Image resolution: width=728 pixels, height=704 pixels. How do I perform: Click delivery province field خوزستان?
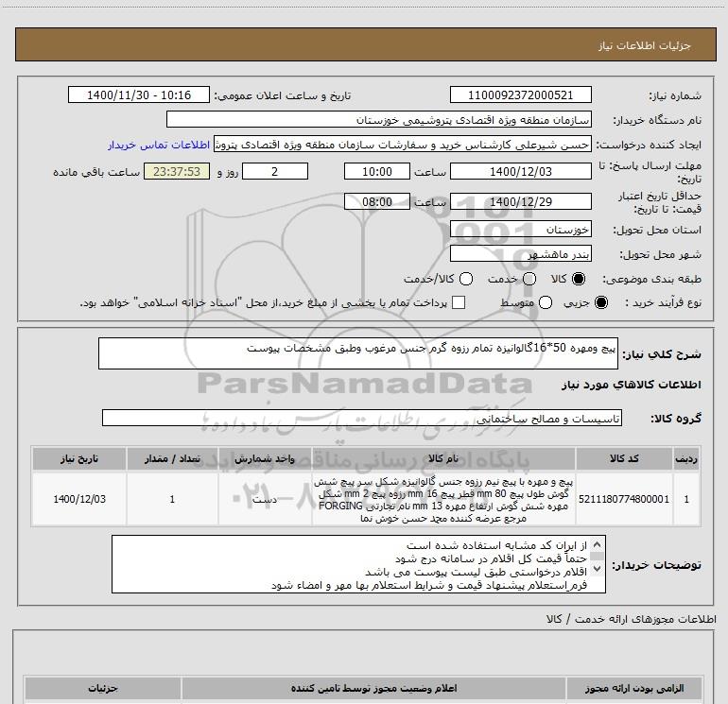[520, 229]
